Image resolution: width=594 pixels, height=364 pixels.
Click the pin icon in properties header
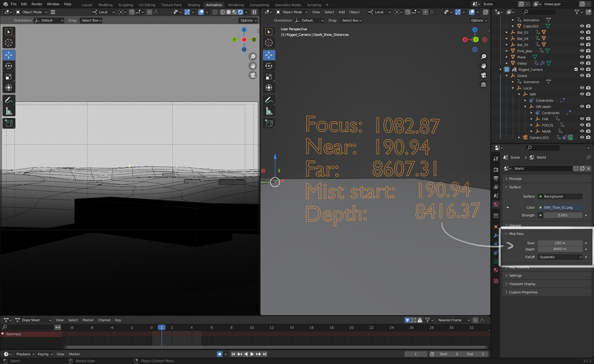click(x=588, y=157)
